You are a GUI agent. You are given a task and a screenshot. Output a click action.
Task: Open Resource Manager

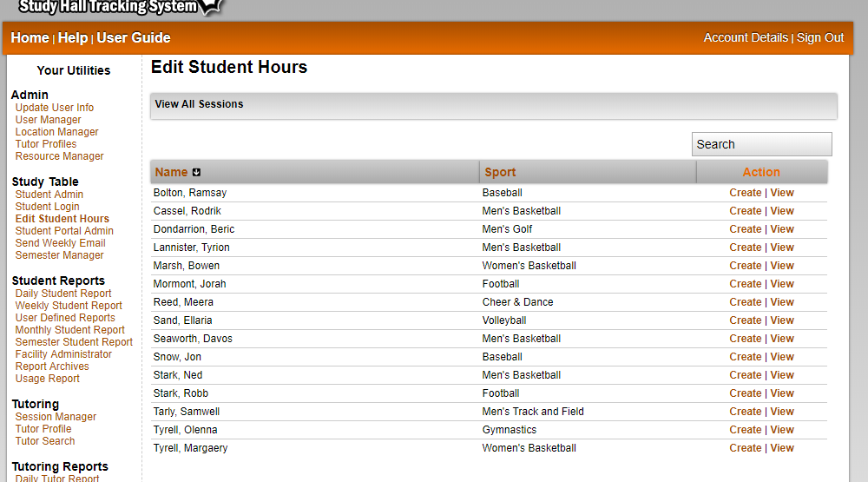tap(59, 156)
